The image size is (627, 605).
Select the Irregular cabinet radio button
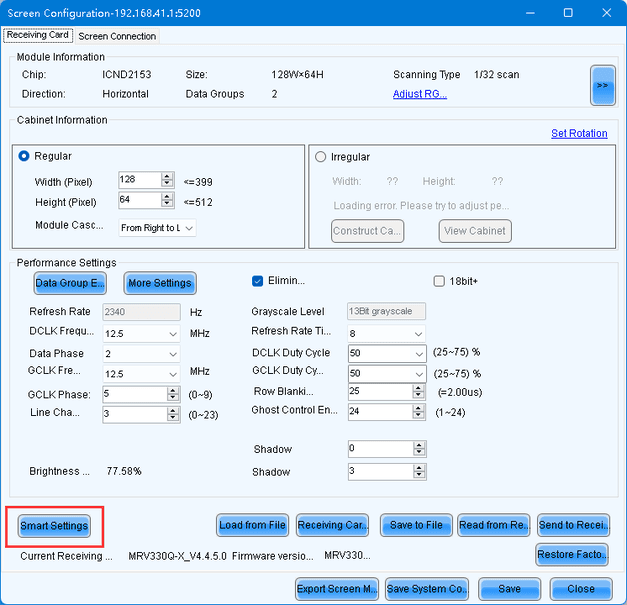[x=320, y=157]
